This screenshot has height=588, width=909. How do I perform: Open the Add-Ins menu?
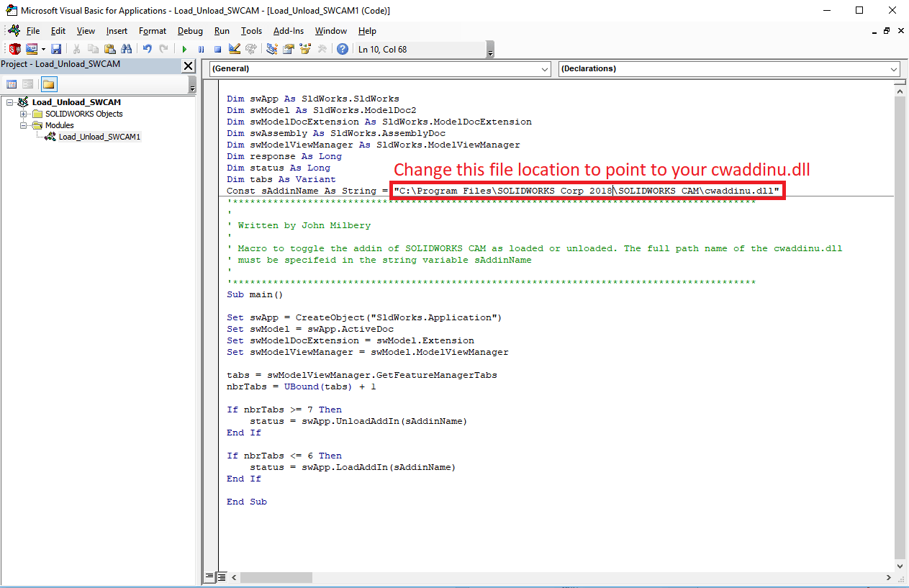pos(289,31)
